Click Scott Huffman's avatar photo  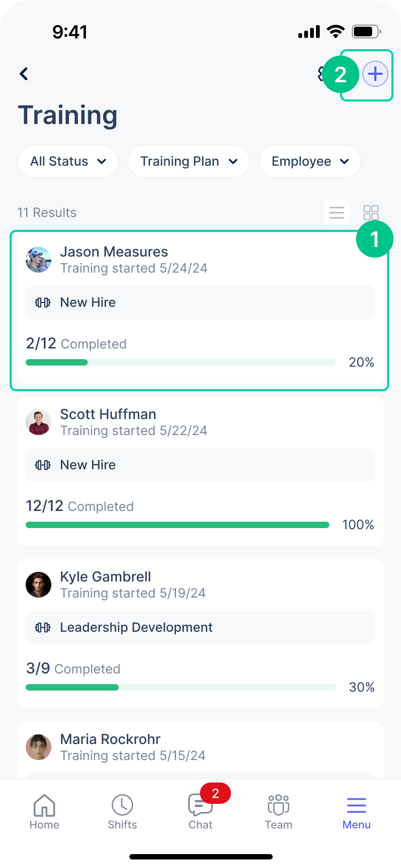38,422
